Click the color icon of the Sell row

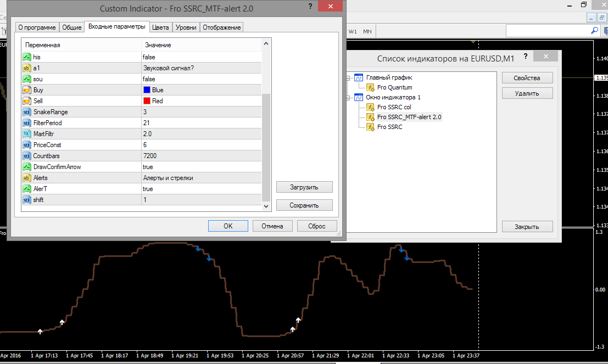point(27,101)
